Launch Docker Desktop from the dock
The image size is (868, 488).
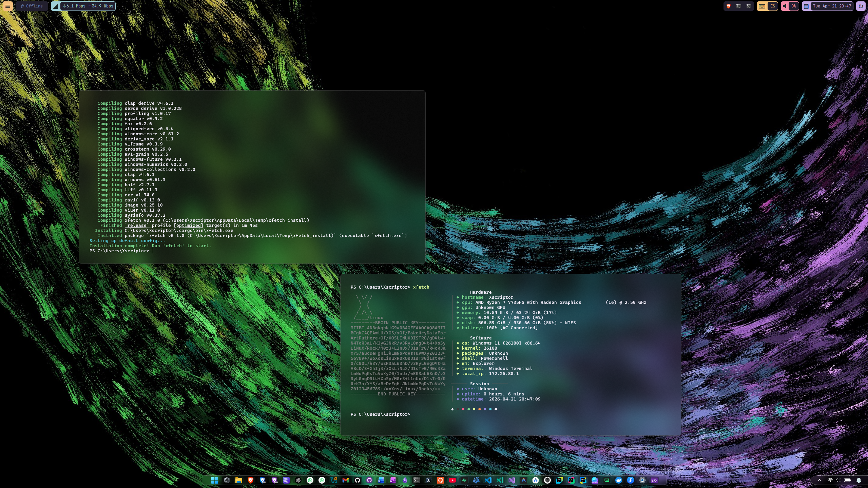pos(618,480)
